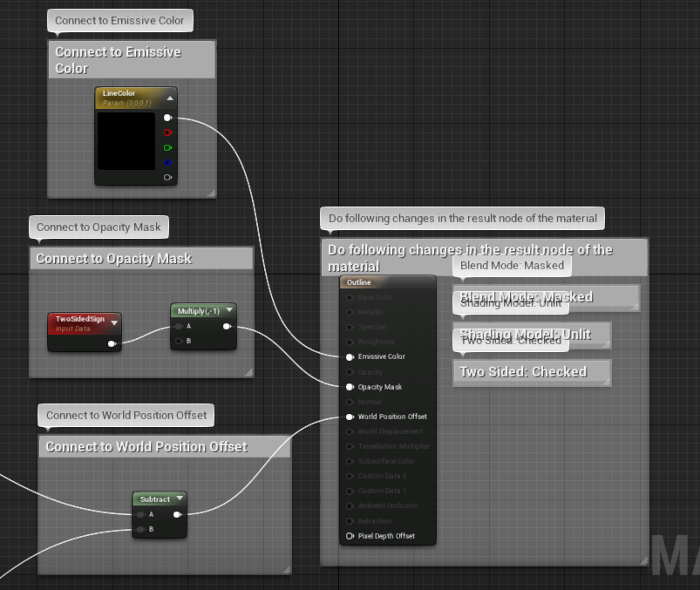This screenshot has height=590, width=700.
Task: Click the Connect to Opacity Mask bubble label
Action: click(x=99, y=227)
